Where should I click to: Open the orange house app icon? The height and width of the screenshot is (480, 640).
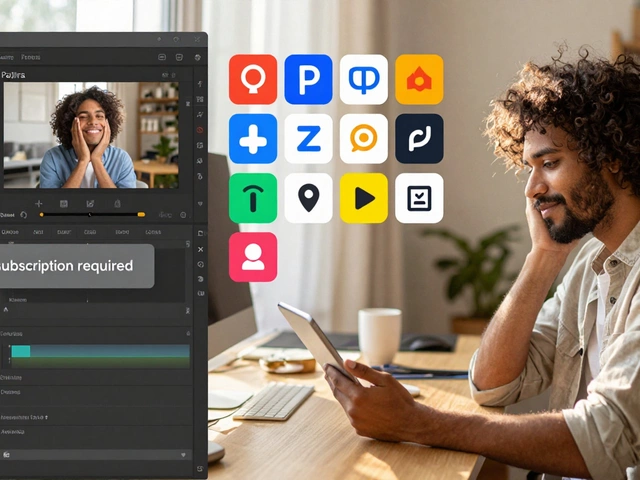coord(419,79)
